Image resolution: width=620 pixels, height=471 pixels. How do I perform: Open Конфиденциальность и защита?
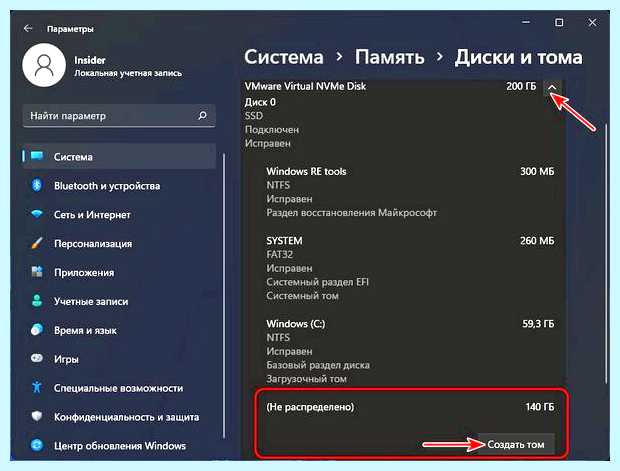pyautogui.click(x=119, y=416)
